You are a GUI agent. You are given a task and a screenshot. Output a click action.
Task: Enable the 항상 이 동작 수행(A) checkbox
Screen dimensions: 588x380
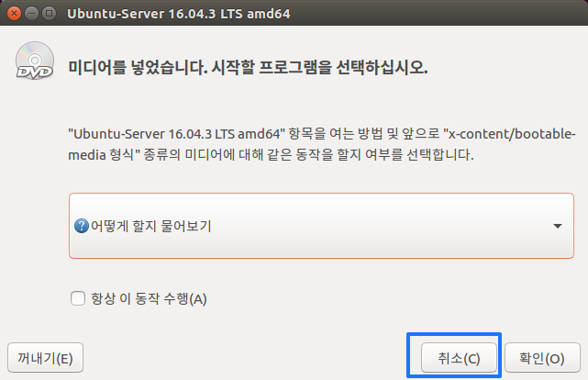[x=78, y=298]
